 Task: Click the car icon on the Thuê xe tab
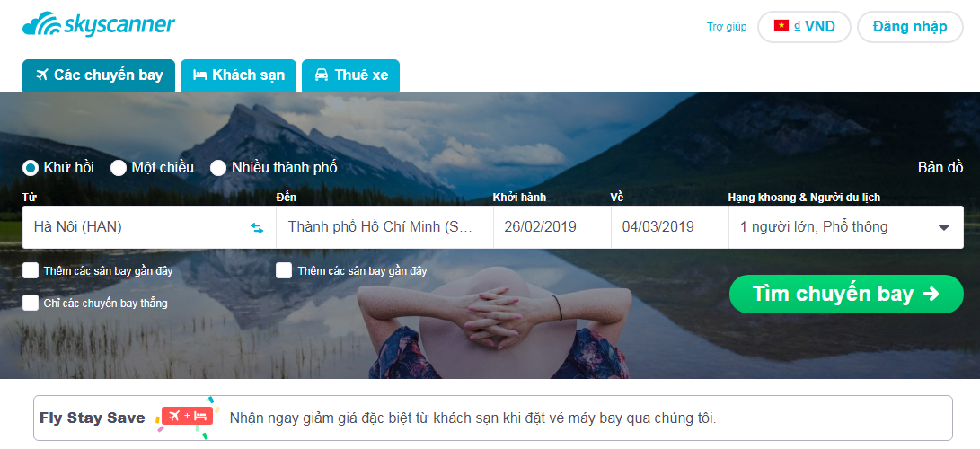coord(322,75)
